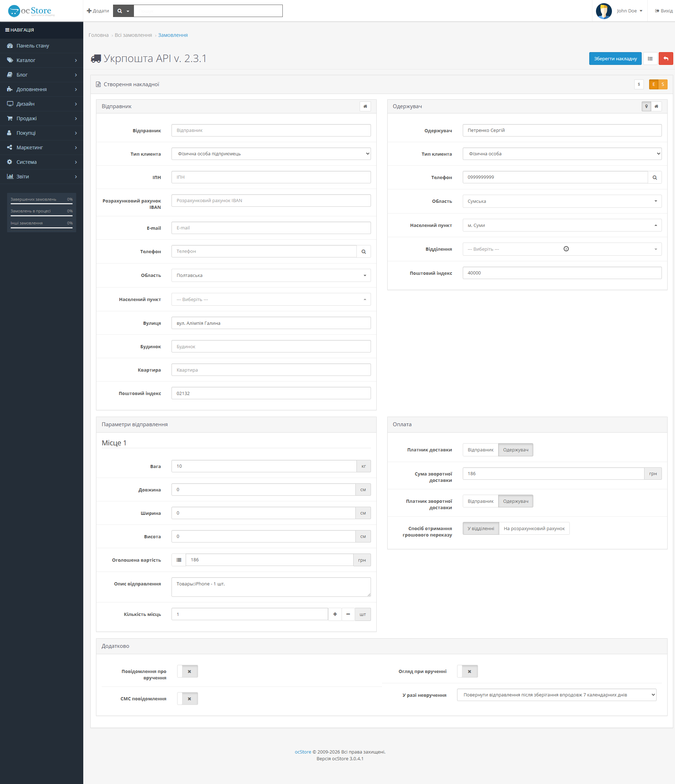Screen dimensions: 675x784
Task: Click Завершених замовлень progress bar
Action: 41,204
